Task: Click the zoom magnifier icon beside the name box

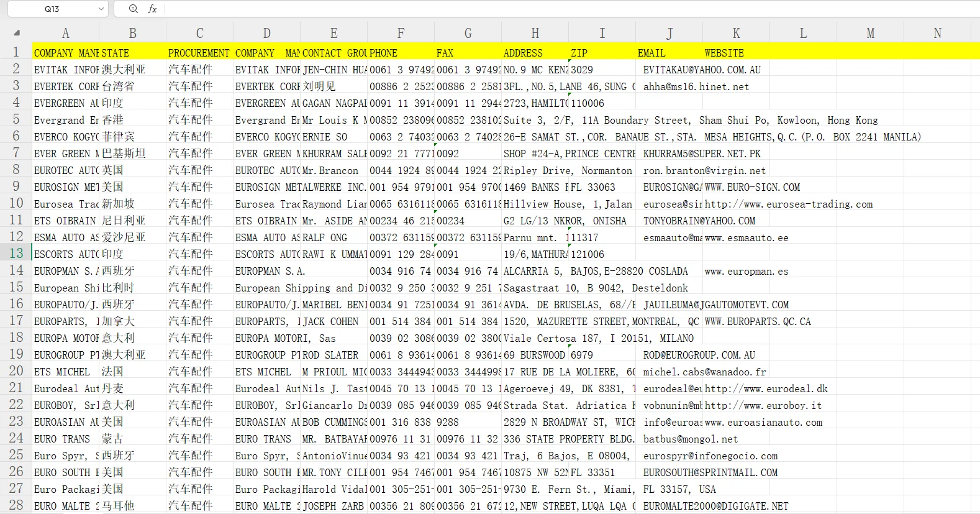Action: coord(134,9)
